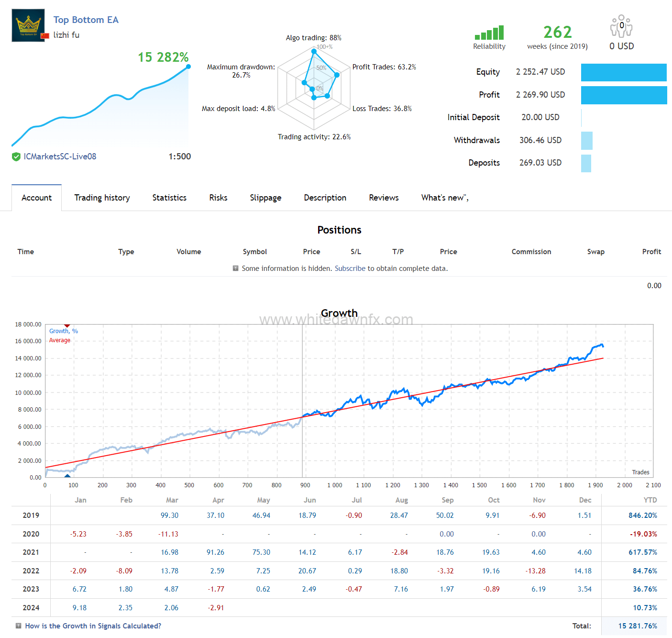The image size is (672, 638).
Task: Open the Top Bottom EA title link
Action: pos(86,20)
